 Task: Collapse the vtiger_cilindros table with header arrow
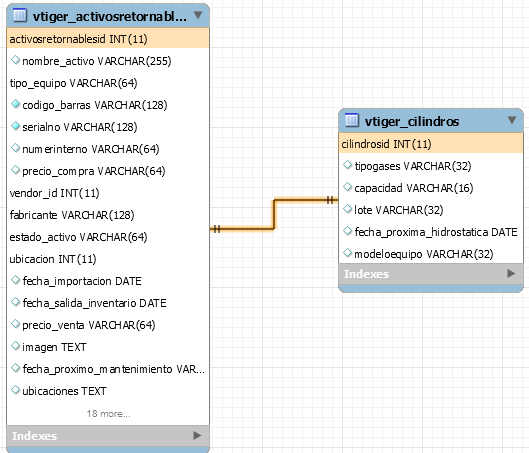(512, 120)
